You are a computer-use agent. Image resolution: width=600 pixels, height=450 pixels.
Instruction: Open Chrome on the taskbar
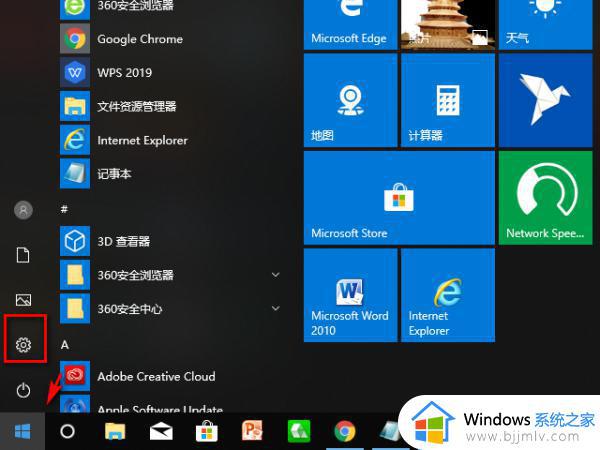pyautogui.click(x=345, y=431)
